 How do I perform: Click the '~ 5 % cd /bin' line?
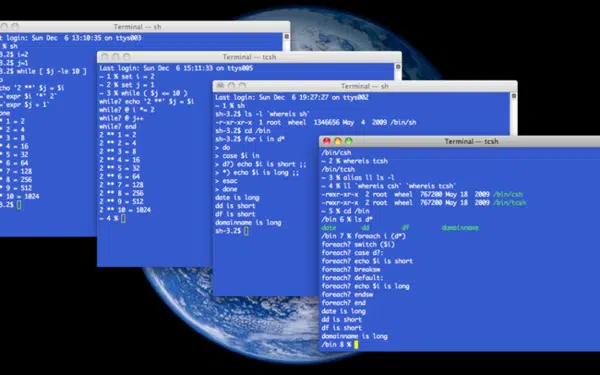(346, 211)
